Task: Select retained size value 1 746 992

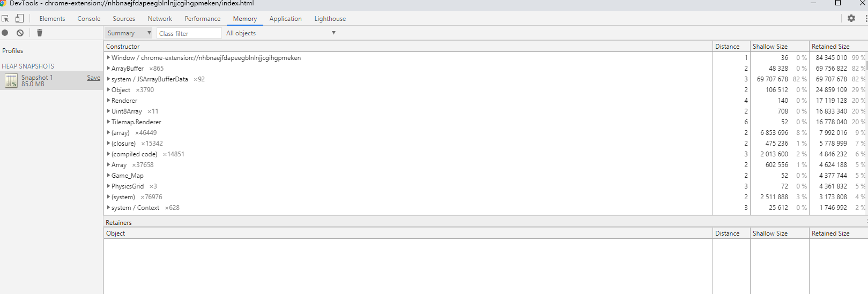Action: pyautogui.click(x=833, y=208)
